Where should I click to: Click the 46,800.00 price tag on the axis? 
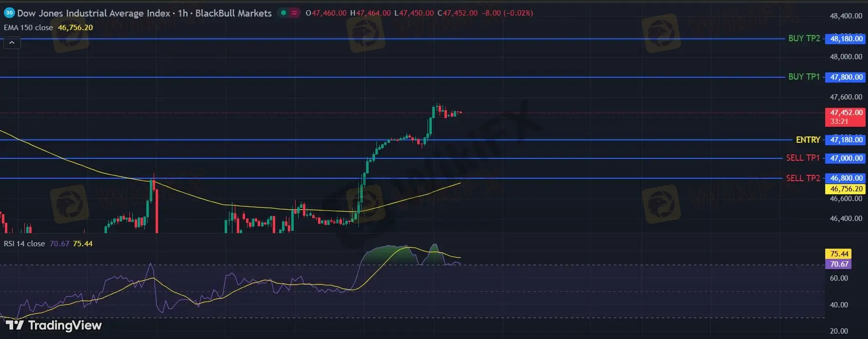coord(846,178)
